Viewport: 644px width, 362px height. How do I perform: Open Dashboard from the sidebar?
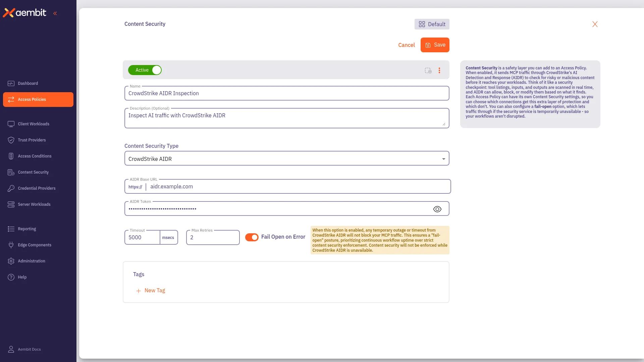tap(38, 83)
